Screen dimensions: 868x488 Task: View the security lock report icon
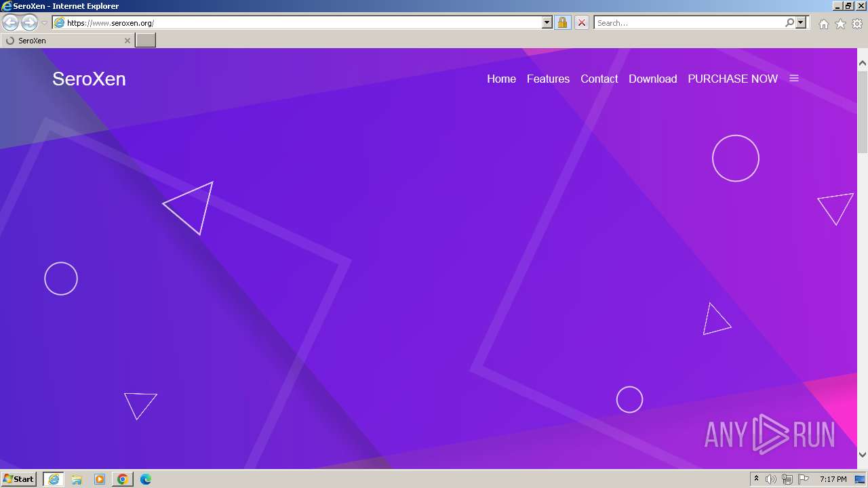point(562,23)
